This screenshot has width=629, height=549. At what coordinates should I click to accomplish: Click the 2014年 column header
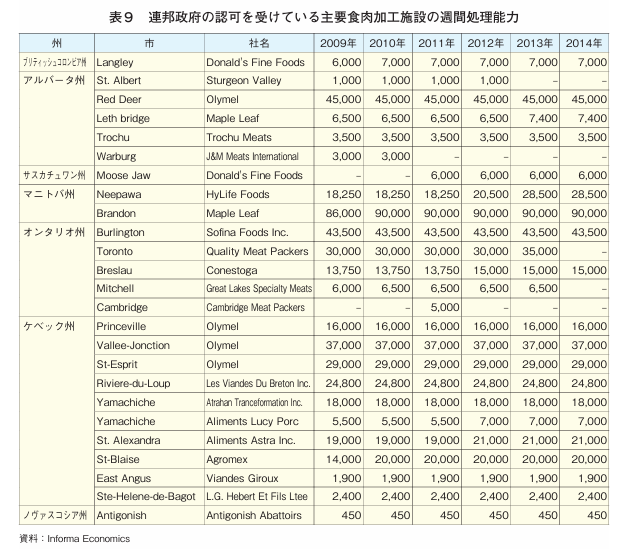584,43
